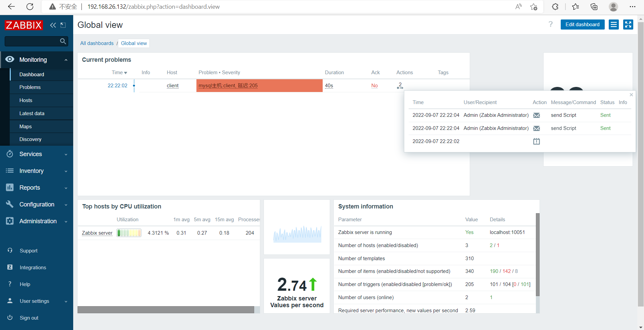Click Global view breadcrumb link
Image resolution: width=644 pixels, height=330 pixels.
[x=134, y=43]
